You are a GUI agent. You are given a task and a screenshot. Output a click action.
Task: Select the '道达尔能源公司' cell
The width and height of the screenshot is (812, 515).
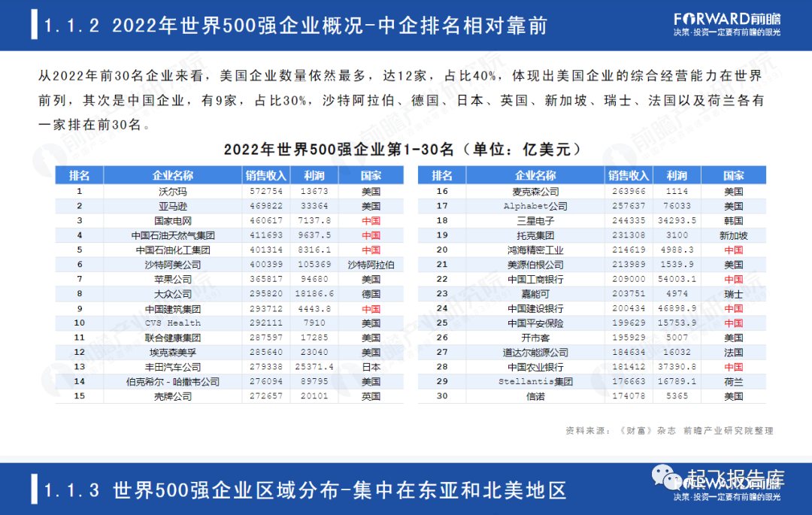point(535,353)
